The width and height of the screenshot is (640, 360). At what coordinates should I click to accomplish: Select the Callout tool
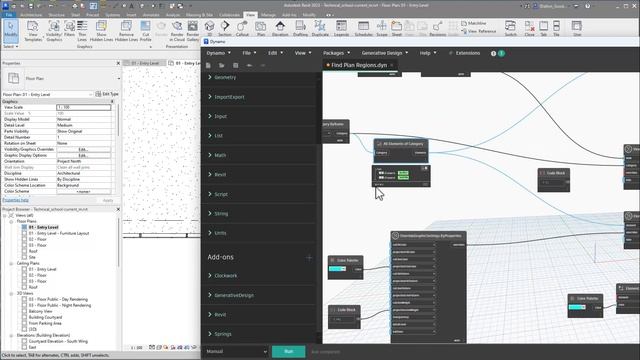242,29
